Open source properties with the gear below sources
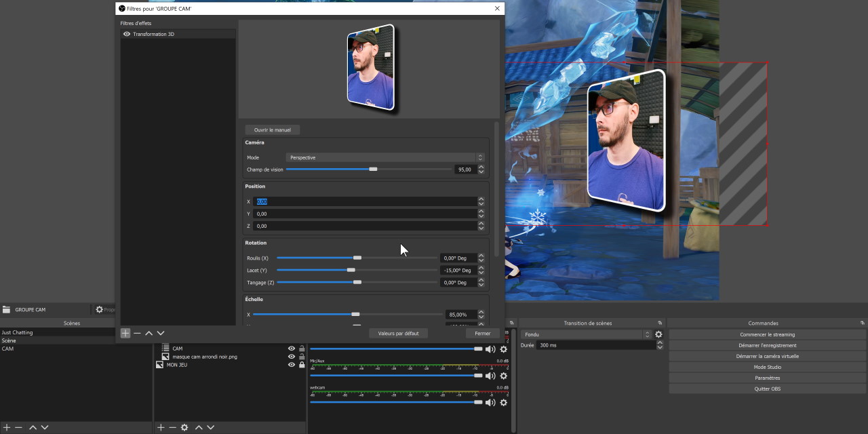 183,427
